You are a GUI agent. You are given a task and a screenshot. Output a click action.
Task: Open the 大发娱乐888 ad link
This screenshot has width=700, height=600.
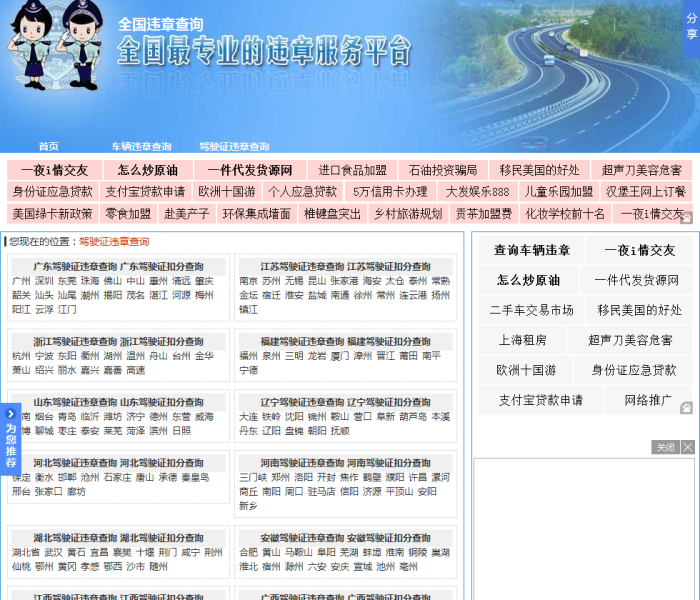[477, 192]
